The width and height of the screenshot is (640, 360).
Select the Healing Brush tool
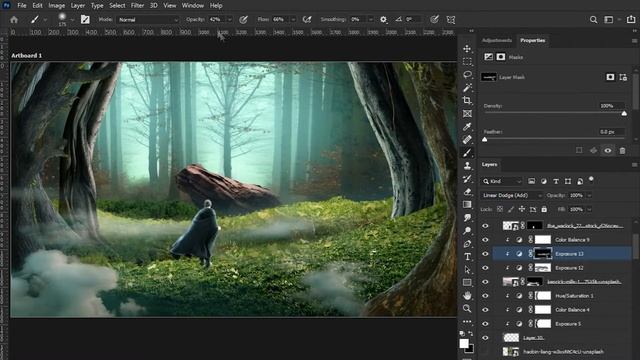pyautogui.click(x=467, y=140)
